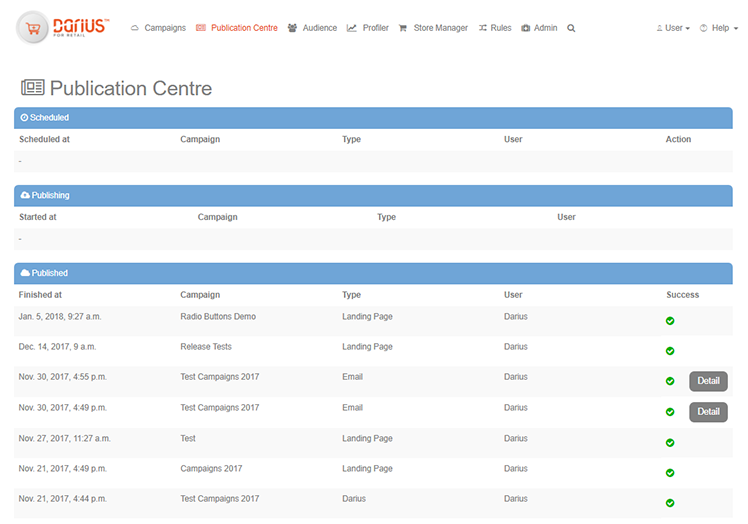Screen dimensions: 748x524
Task: Click the shuffle icon beside Rules
Action: (483, 28)
